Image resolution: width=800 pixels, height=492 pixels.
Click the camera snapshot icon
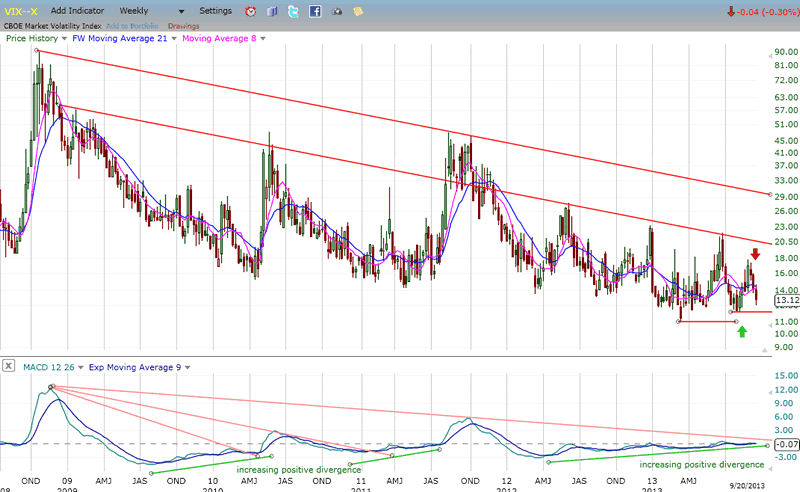coord(335,11)
